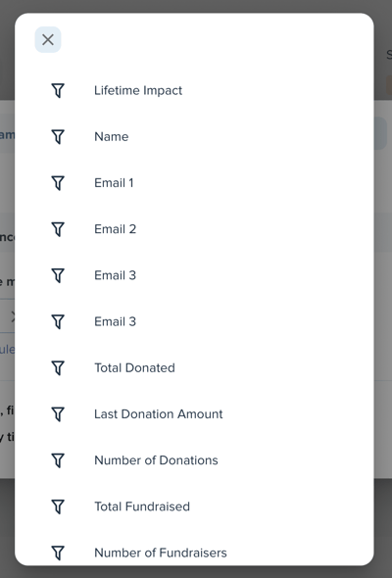Click the filter icon beside Email 2
The height and width of the screenshot is (578, 392).
[58, 229]
